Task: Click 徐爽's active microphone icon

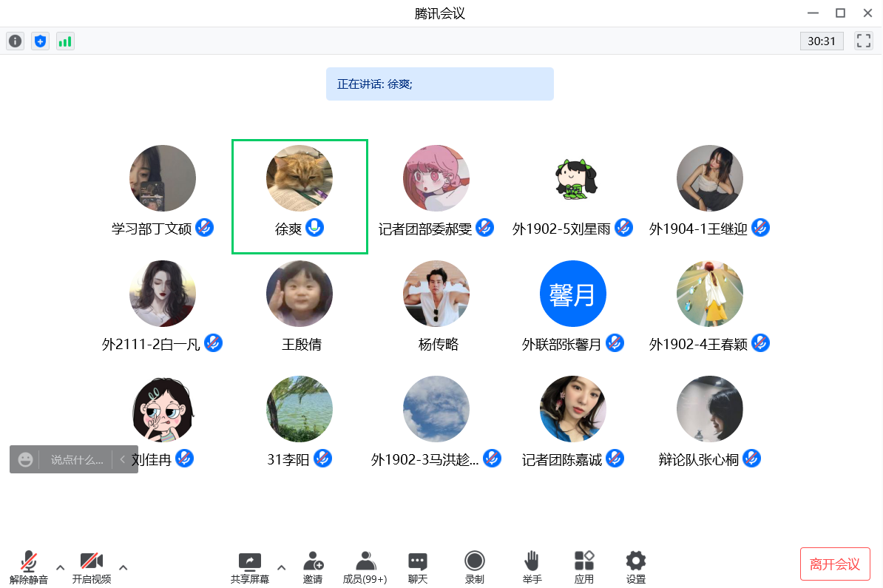Action: click(x=315, y=228)
